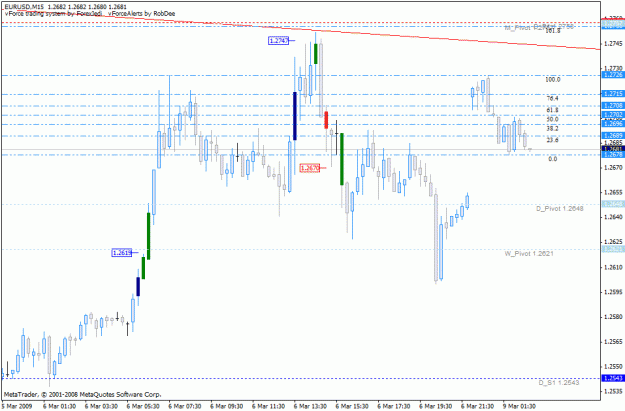
Task: Click the D_Pivot 1.2648 label
Action: click(560, 208)
